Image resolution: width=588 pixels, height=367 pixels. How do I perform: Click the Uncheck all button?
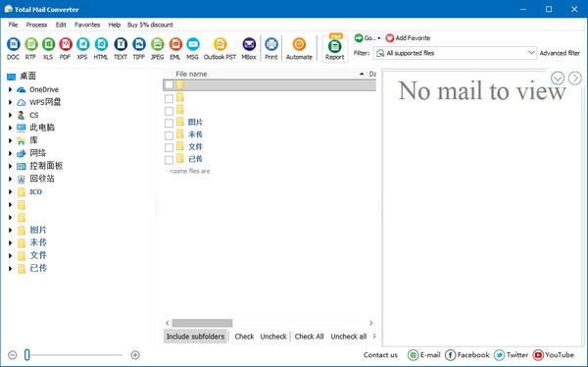point(348,337)
